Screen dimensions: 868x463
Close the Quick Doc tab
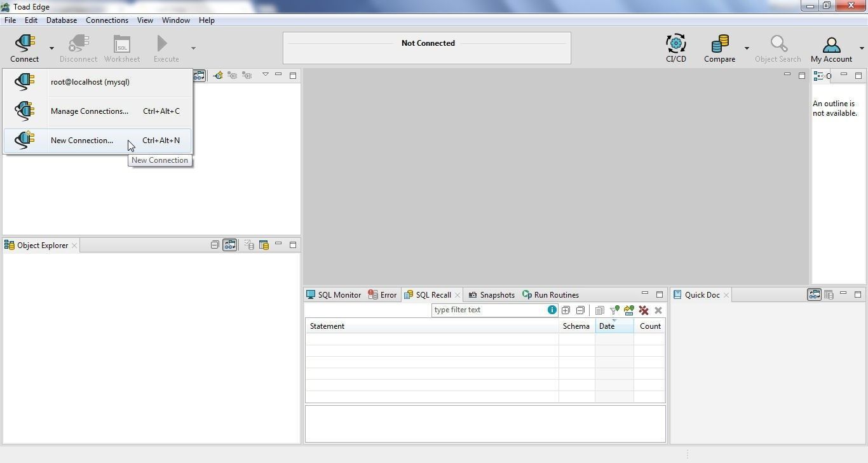pyautogui.click(x=726, y=295)
